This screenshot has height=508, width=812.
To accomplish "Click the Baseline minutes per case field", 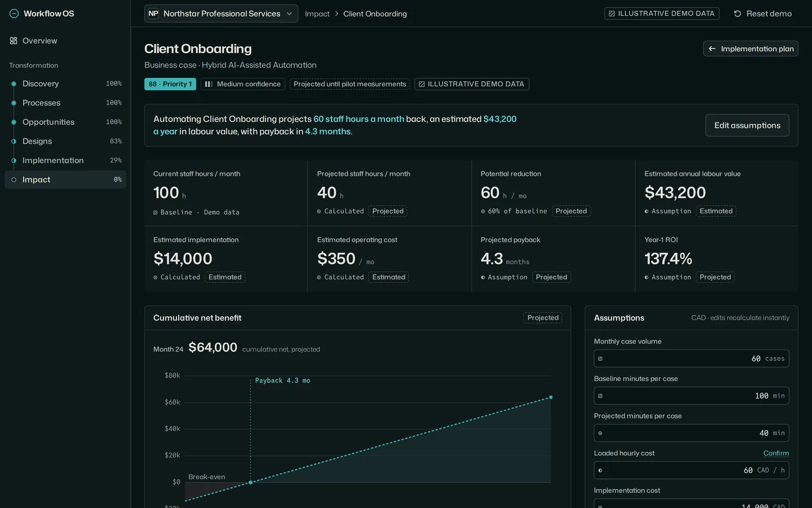I will tap(691, 396).
